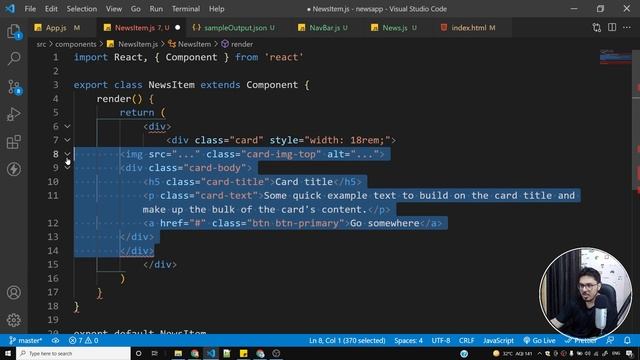This screenshot has height=360, width=640.
Task: Open the Edit menu
Action: click(51, 9)
